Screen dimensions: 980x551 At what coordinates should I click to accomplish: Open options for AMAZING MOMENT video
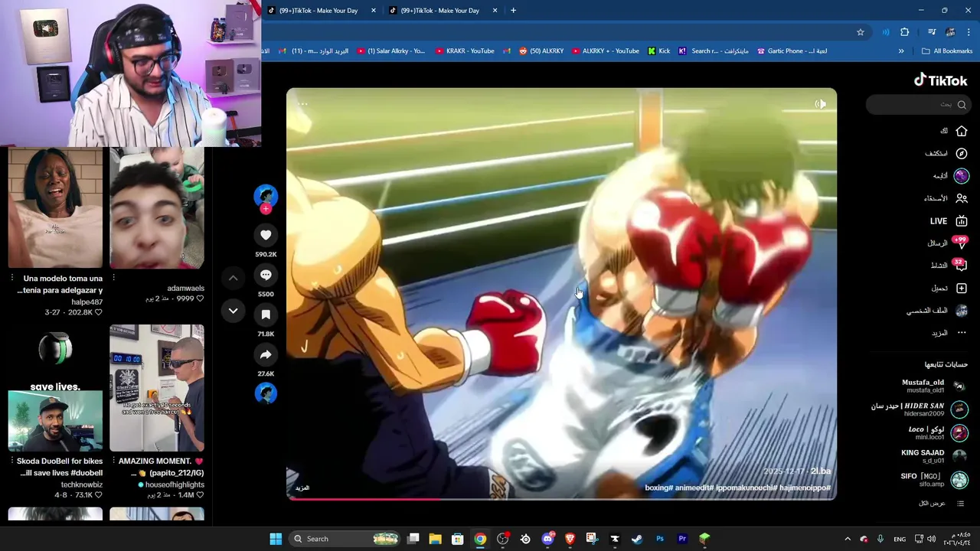tap(113, 461)
